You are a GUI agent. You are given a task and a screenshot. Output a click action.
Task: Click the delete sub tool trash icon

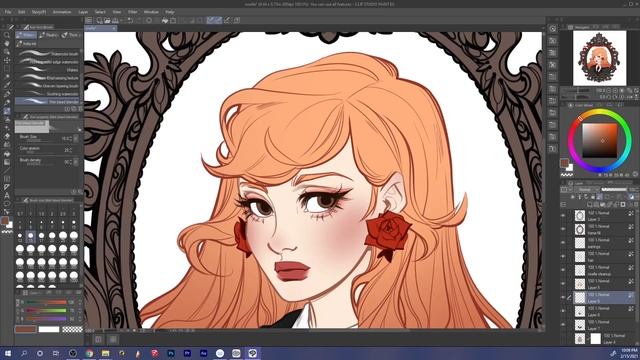coord(80,109)
